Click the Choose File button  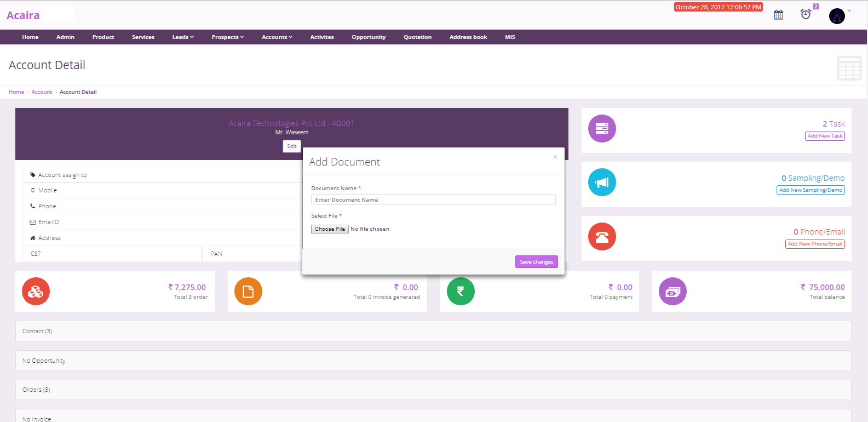330,229
